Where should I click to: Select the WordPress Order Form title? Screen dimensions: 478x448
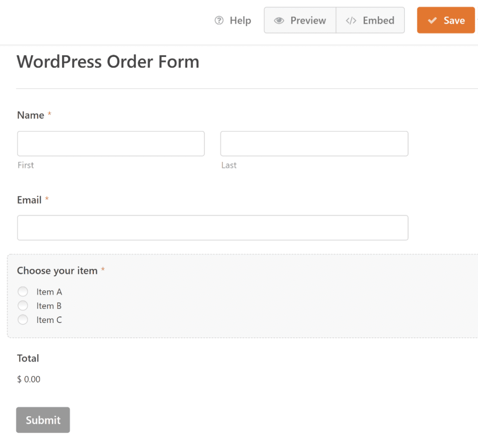pyautogui.click(x=108, y=62)
